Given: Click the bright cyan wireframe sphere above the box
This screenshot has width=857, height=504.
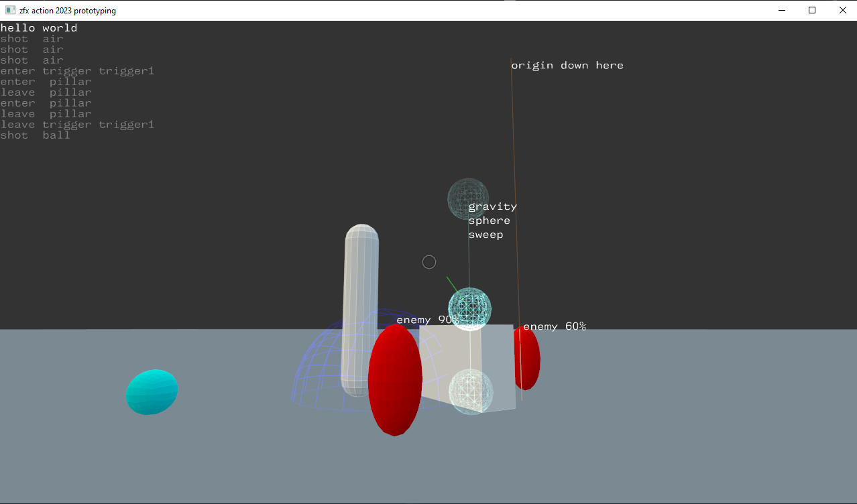Looking at the screenshot, I should 469,308.
